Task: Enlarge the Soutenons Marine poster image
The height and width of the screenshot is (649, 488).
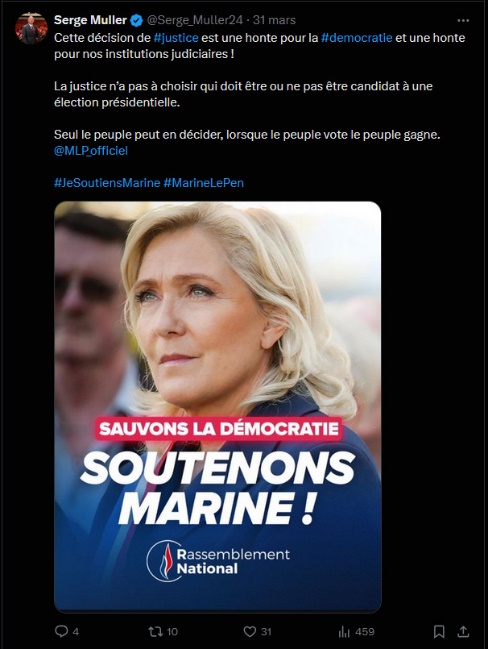Action: 218,406
